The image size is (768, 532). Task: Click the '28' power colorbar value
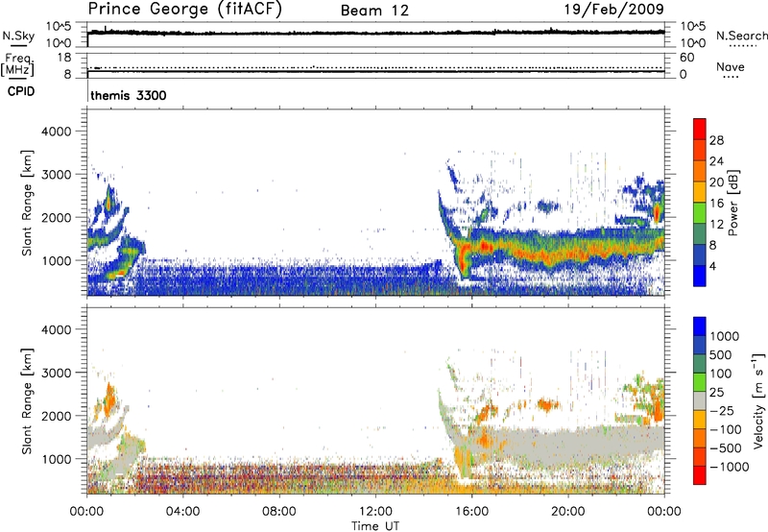716,140
